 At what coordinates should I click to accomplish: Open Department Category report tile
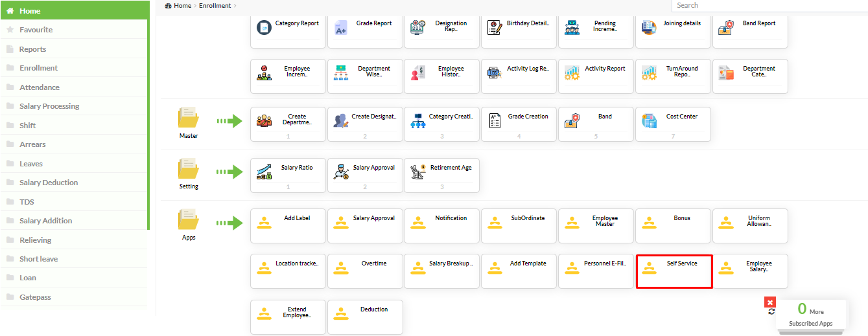(x=750, y=76)
